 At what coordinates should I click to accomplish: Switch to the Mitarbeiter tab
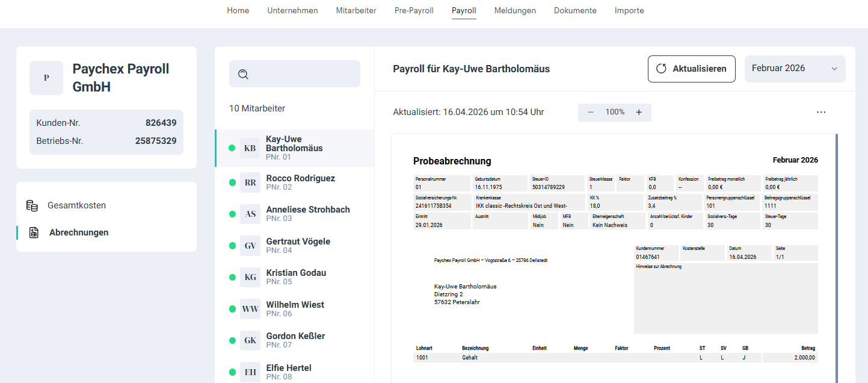(356, 11)
